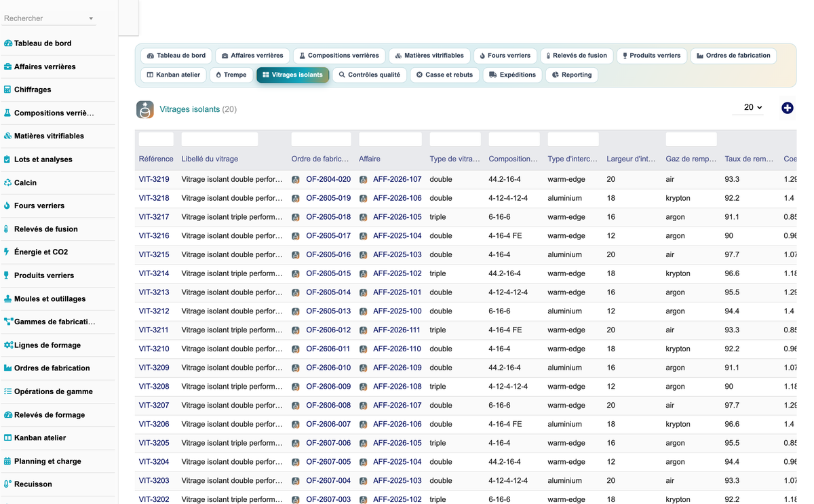Select the Vitrages isolants tab
This screenshot has width=814, height=504.
coord(292,75)
